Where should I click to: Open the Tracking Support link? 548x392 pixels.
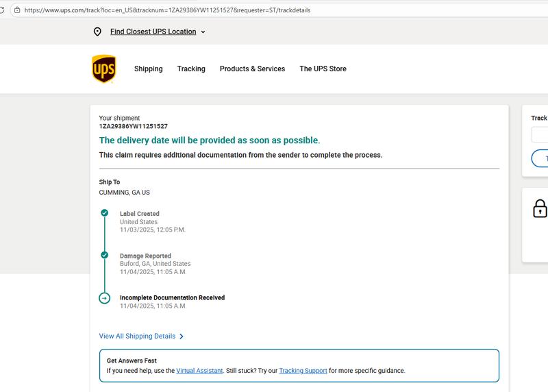(x=303, y=371)
